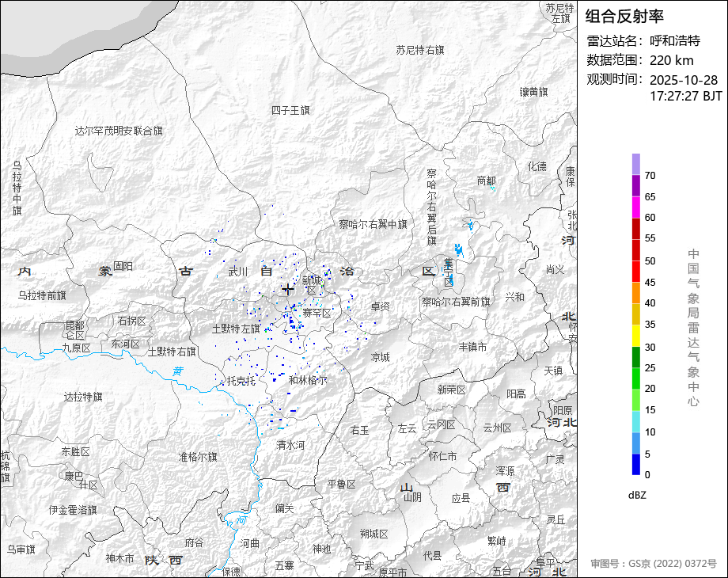Click the 尚义 map label
This screenshot has height=578, width=728.
(x=555, y=269)
